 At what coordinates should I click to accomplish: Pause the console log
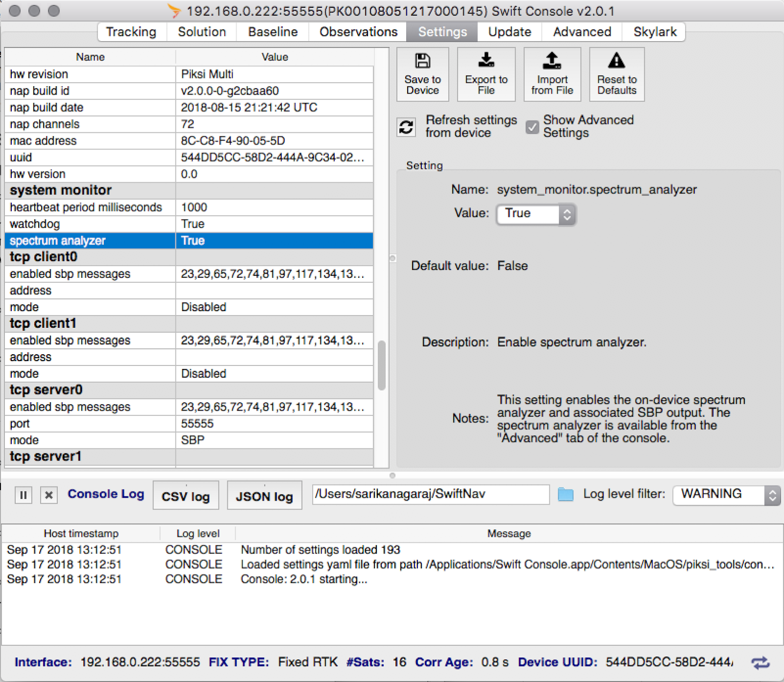(23, 495)
